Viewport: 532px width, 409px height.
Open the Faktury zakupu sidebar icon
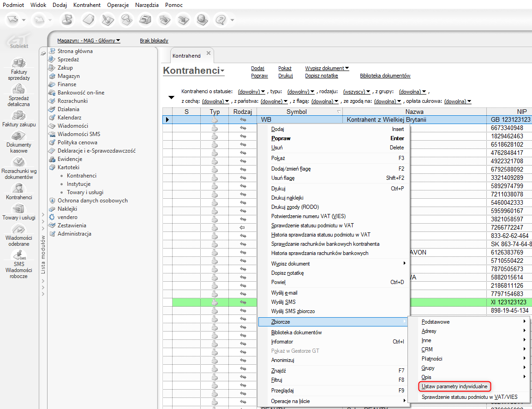18,115
